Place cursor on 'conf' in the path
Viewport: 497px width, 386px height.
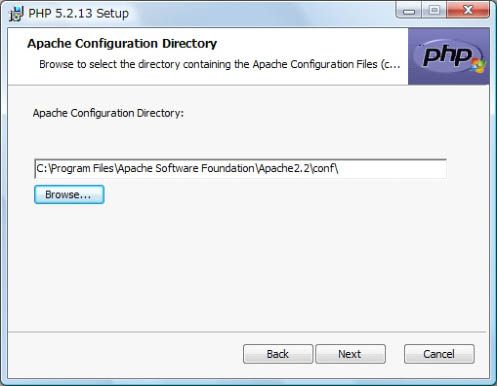pos(323,168)
